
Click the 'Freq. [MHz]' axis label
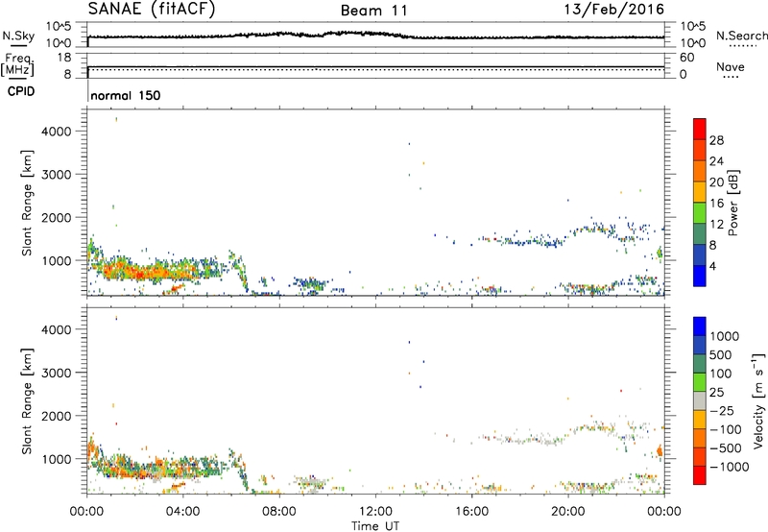(x=19, y=64)
